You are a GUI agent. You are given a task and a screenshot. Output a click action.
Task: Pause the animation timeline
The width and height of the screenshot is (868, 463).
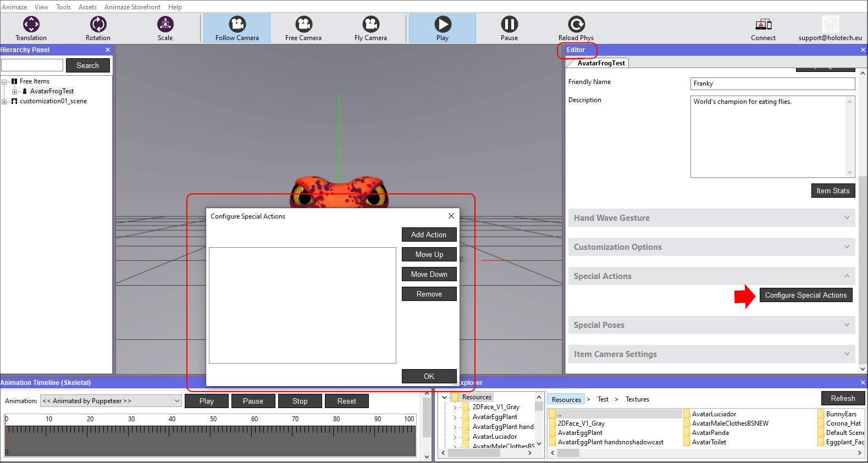(x=253, y=401)
